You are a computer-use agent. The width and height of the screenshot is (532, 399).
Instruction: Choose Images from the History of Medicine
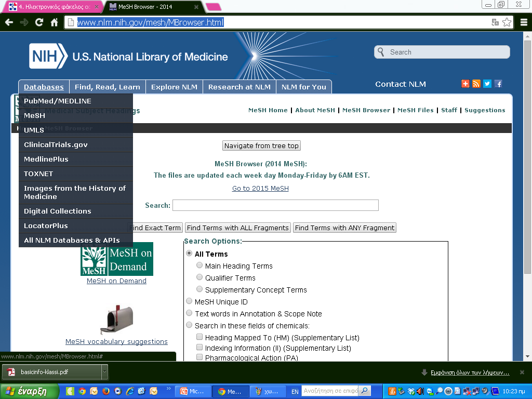[76, 192]
